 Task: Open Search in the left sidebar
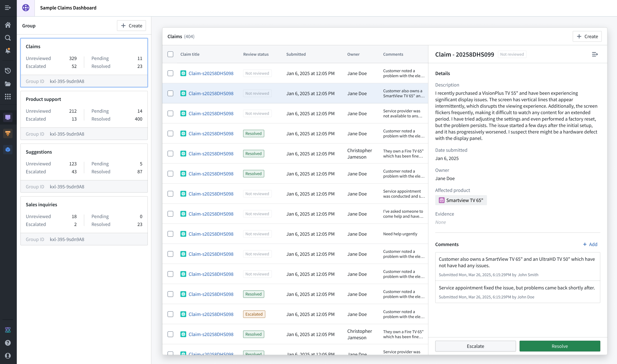pos(8,38)
